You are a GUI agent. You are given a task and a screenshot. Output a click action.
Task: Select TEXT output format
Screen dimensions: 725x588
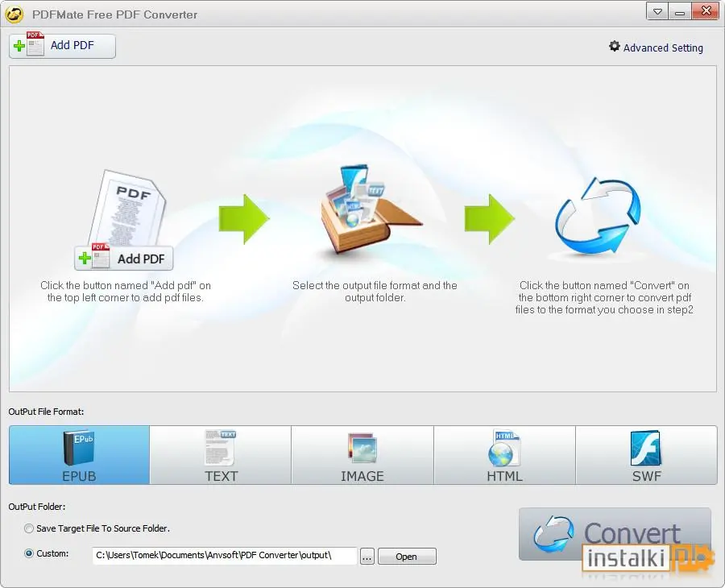coord(221,455)
